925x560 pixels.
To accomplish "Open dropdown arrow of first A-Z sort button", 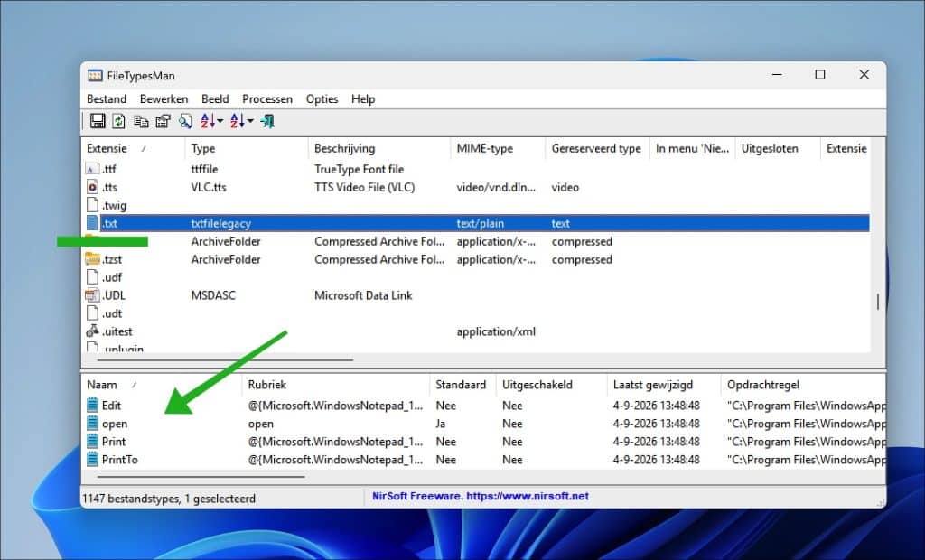I will tap(220, 121).
